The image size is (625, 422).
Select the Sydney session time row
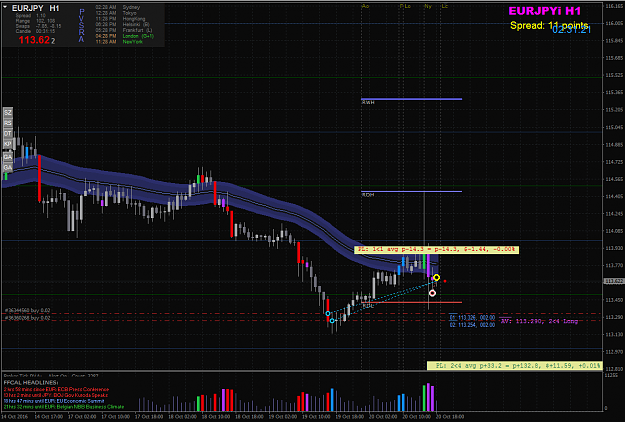click(x=118, y=7)
